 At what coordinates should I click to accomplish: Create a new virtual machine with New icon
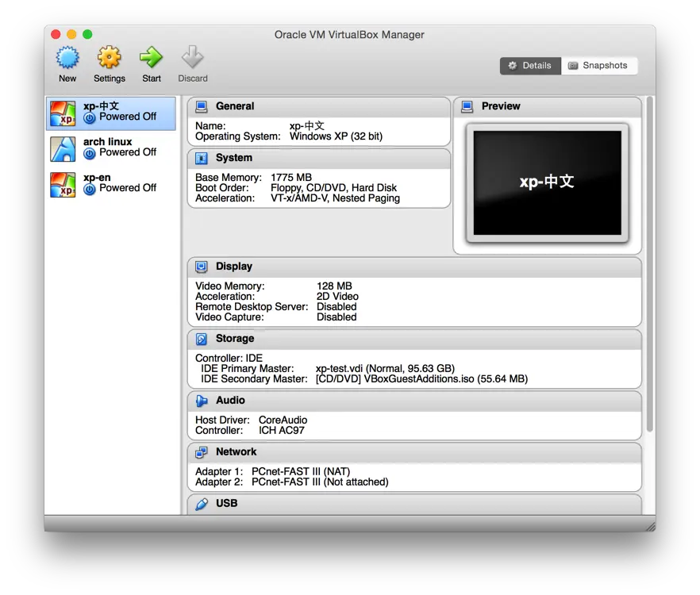pyautogui.click(x=67, y=64)
